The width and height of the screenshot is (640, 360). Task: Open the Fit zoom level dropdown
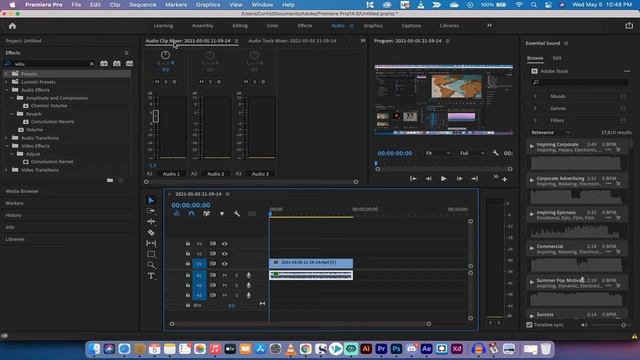(x=438, y=153)
